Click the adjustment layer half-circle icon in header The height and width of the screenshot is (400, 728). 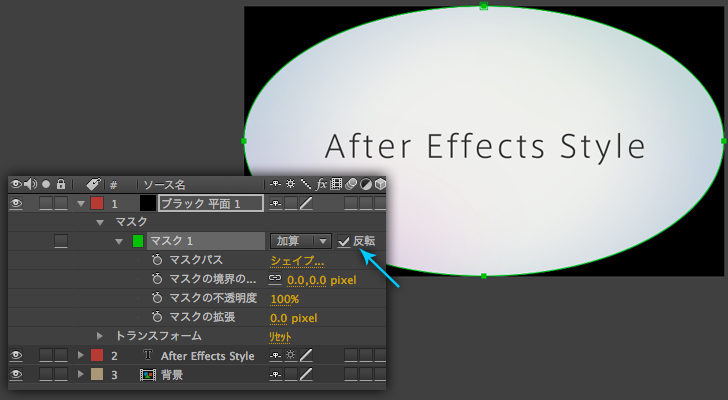pyautogui.click(x=366, y=184)
